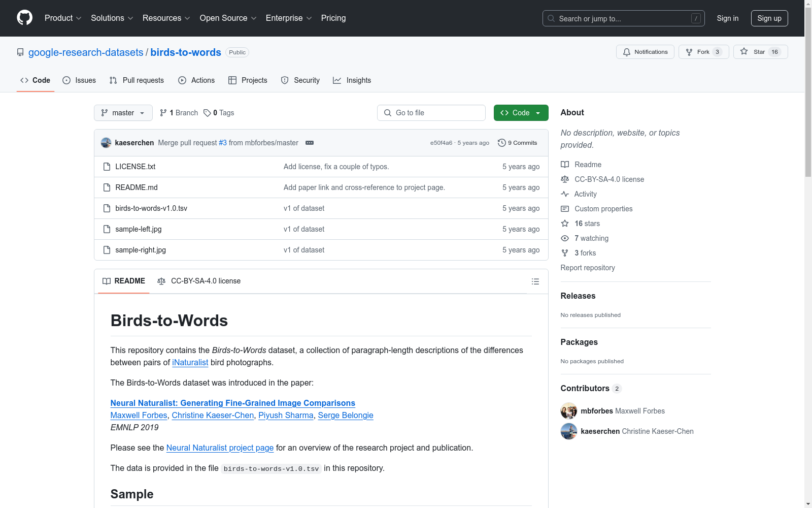812x508 pixels.
Task: Open the Neural Naturalist paper title link
Action: click(233, 403)
